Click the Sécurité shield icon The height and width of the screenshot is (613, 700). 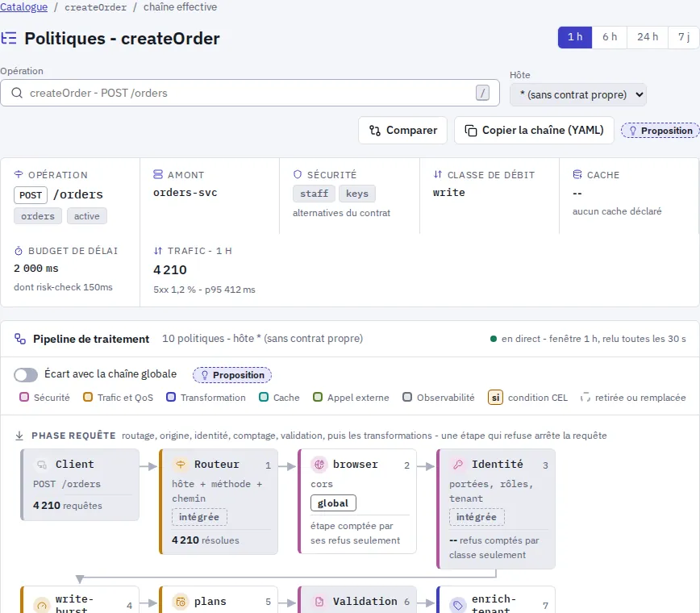coord(298,174)
